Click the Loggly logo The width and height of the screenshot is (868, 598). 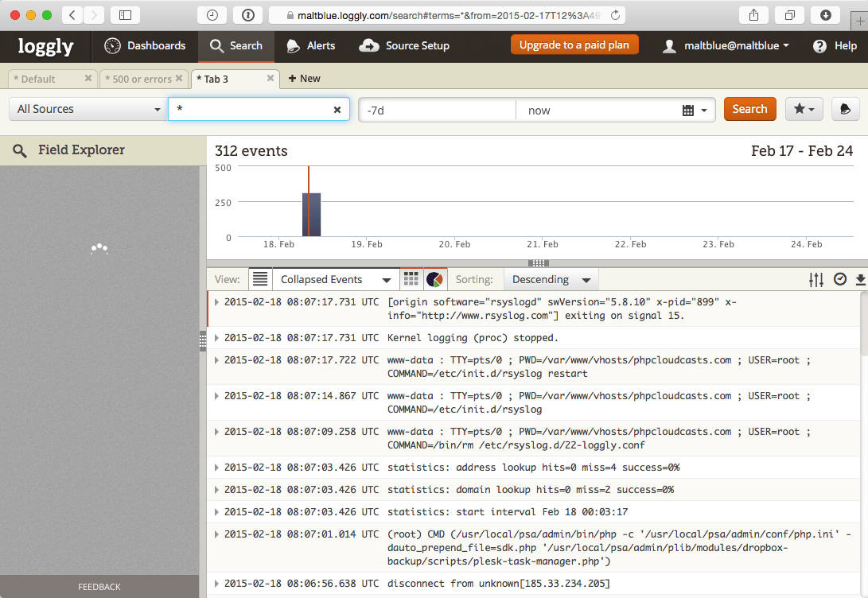click(45, 46)
